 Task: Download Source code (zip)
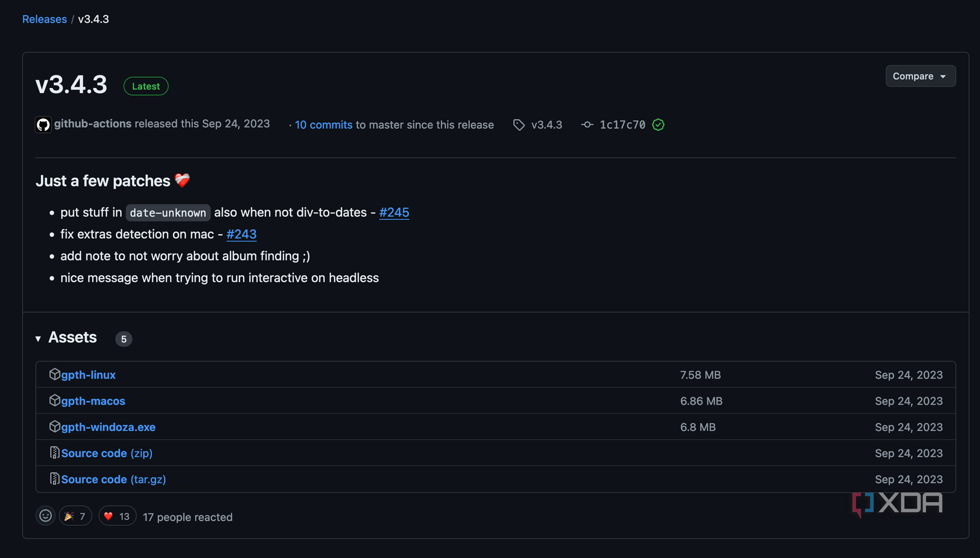pyautogui.click(x=107, y=453)
